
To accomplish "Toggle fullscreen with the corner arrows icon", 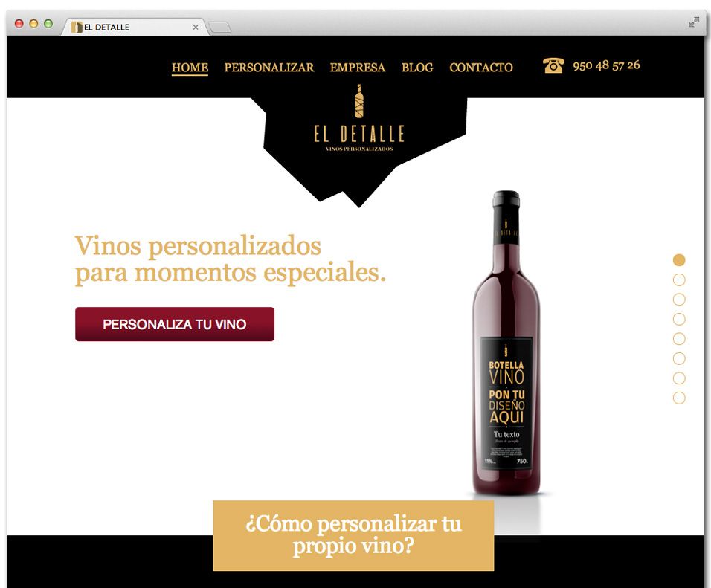I will pyautogui.click(x=693, y=22).
